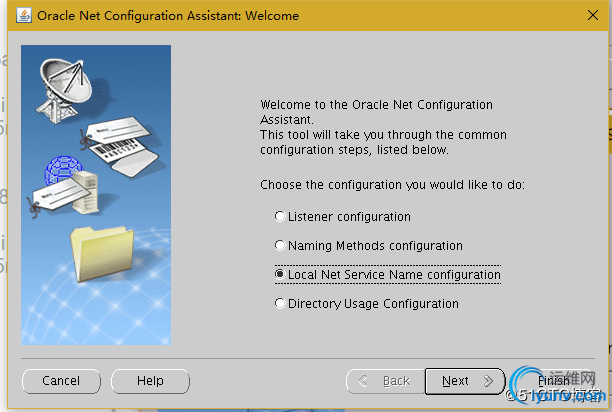Select the Listener configuration radio button
This screenshot has width=612, height=412.
[x=280, y=217]
